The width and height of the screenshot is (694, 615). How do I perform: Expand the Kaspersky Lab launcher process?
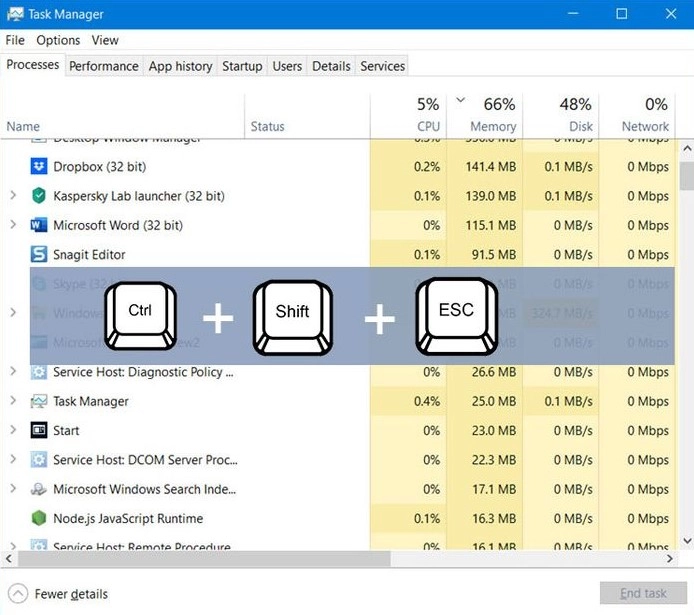click(13, 196)
